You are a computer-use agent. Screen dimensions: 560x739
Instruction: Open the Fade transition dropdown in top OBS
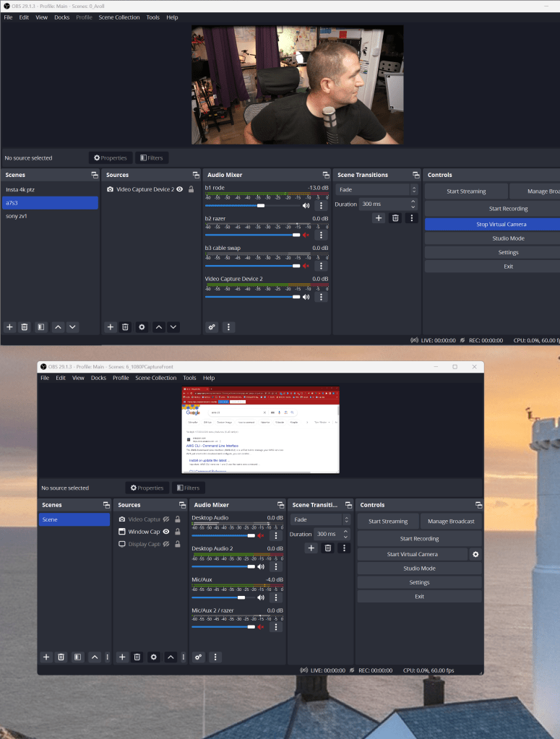(x=376, y=189)
